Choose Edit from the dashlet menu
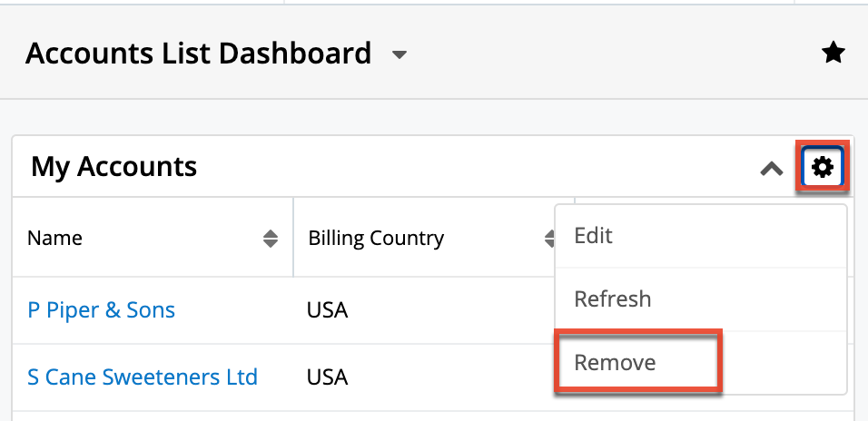This screenshot has height=421, width=868. pyautogui.click(x=594, y=236)
